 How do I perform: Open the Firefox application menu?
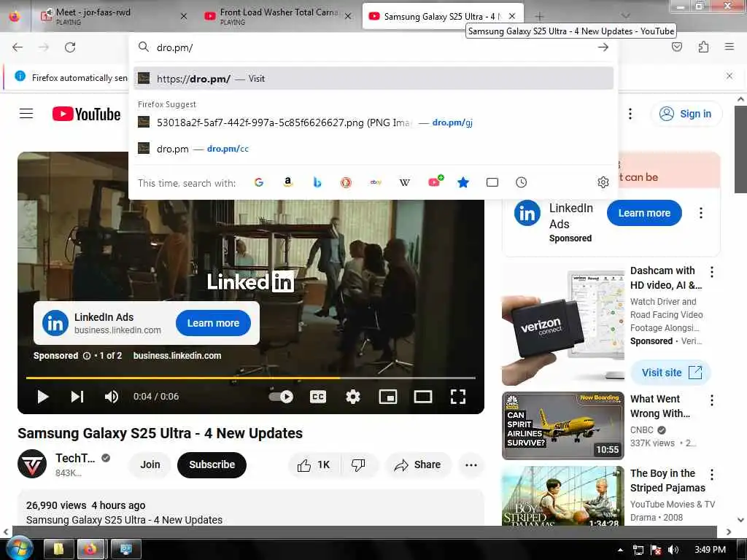pyautogui.click(x=729, y=47)
